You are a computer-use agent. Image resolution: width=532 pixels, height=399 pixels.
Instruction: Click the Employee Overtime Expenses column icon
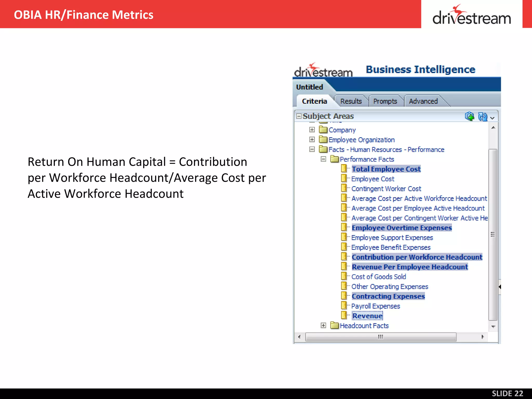(344, 227)
